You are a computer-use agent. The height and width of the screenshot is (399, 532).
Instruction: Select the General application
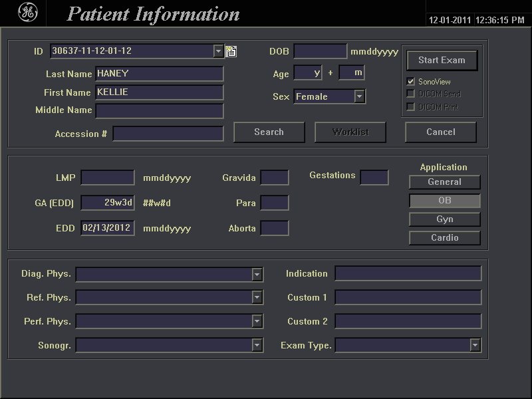[x=444, y=182]
